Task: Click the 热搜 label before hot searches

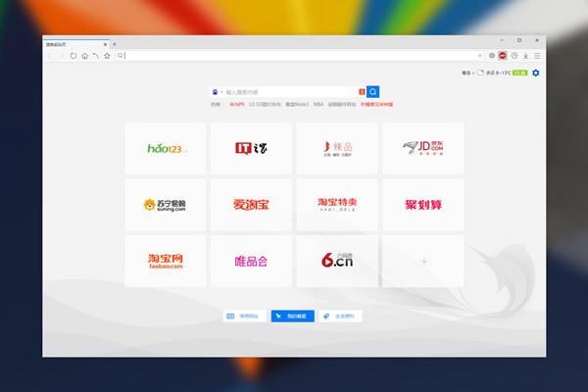Action: pos(217,104)
